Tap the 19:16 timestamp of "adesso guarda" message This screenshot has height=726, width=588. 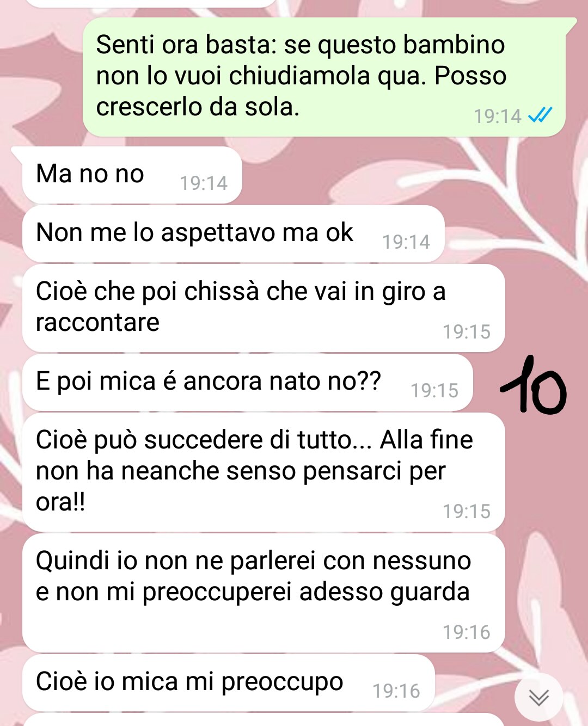[x=467, y=632]
